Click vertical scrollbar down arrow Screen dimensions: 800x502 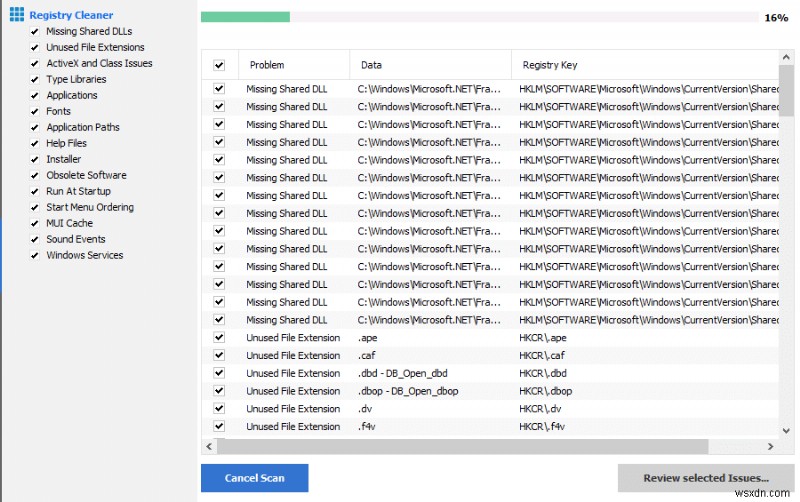[x=786, y=431]
